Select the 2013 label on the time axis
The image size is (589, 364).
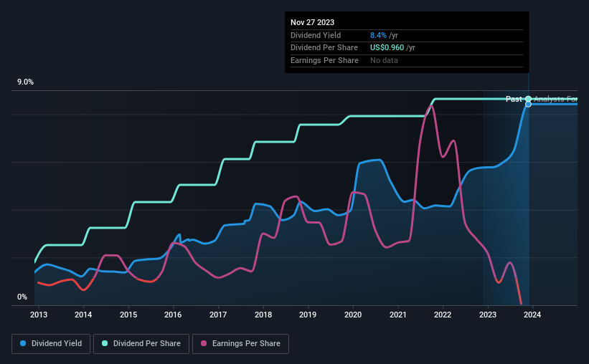[39, 315]
